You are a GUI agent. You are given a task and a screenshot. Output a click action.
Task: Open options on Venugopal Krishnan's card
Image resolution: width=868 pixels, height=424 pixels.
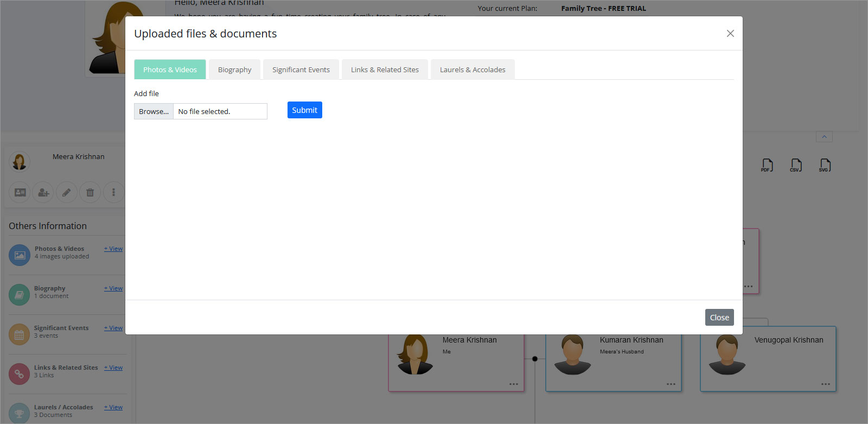coord(826,384)
